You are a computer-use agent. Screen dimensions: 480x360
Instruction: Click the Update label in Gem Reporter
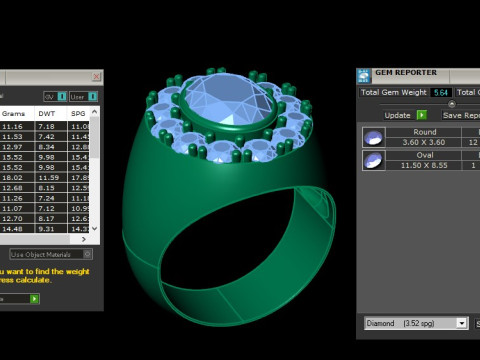[x=397, y=115]
